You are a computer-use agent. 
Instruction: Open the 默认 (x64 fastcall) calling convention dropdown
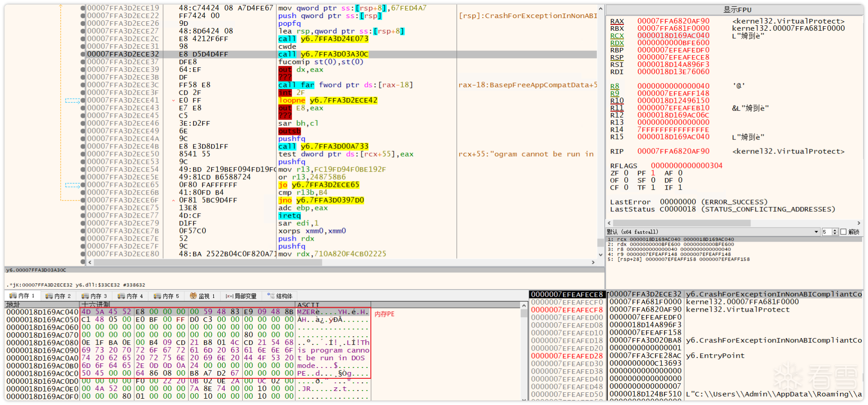[x=713, y=232]
